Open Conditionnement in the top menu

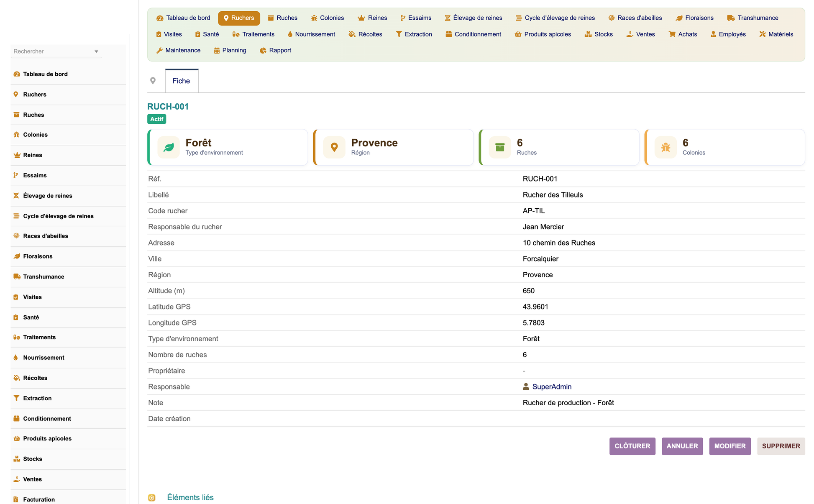pos(474,34)
